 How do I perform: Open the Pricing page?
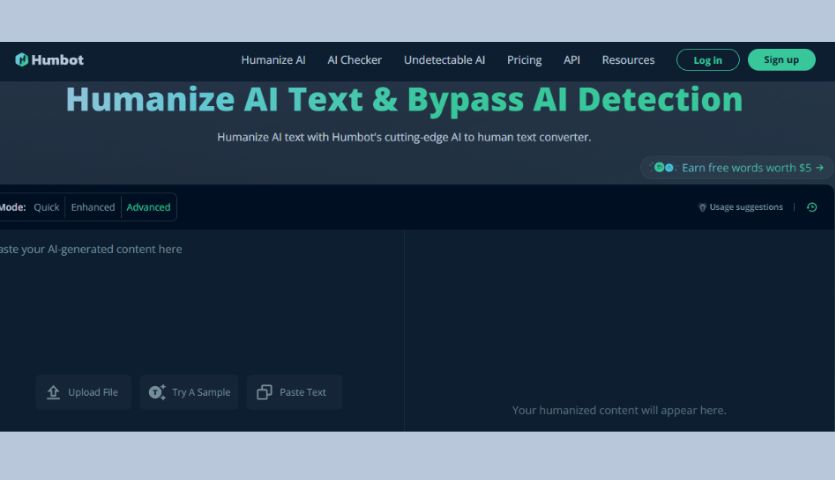tap(524, 60)
